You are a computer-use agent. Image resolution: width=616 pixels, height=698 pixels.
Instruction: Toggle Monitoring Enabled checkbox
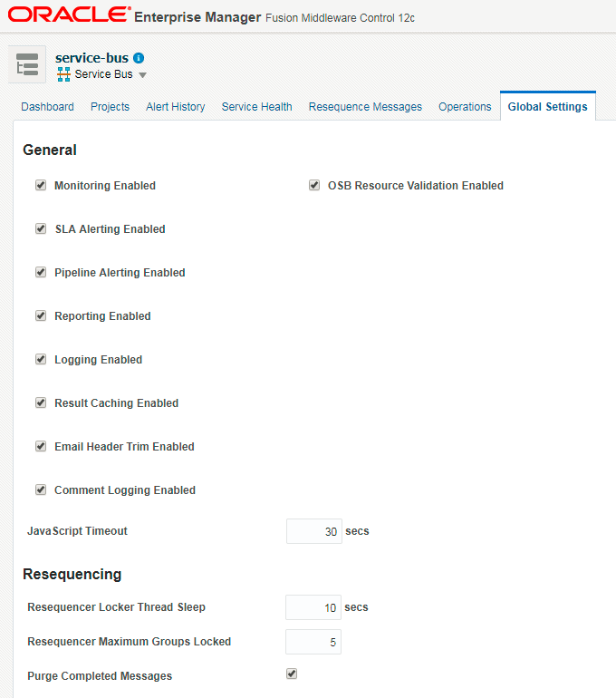[41, 185]
